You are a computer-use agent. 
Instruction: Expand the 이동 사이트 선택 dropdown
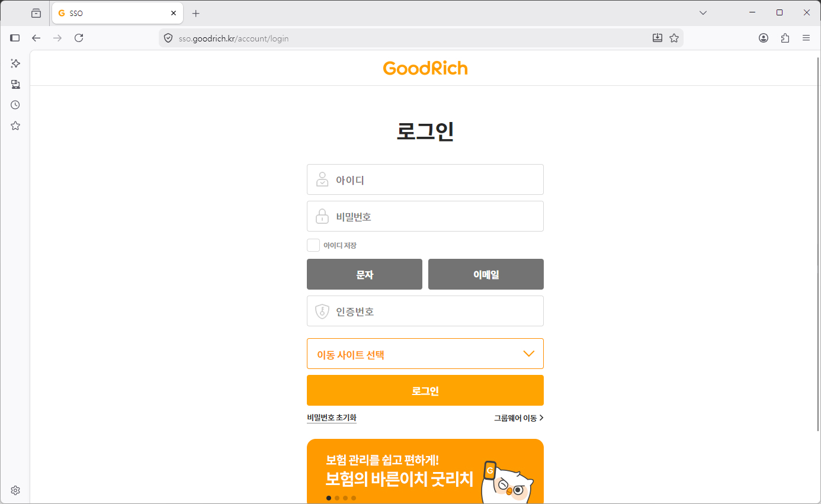coord(425,354)
